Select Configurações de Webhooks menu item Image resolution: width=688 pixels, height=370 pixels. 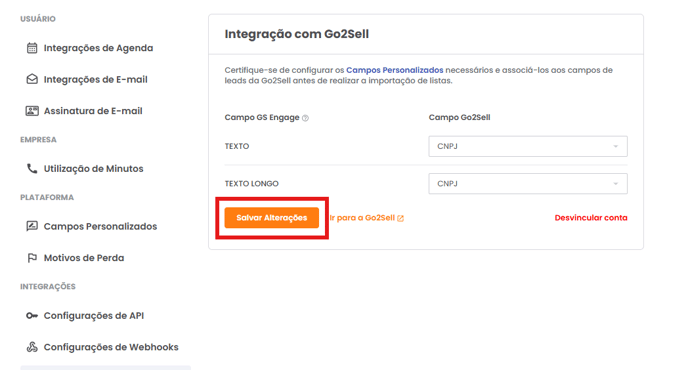[x=111, y=347]
